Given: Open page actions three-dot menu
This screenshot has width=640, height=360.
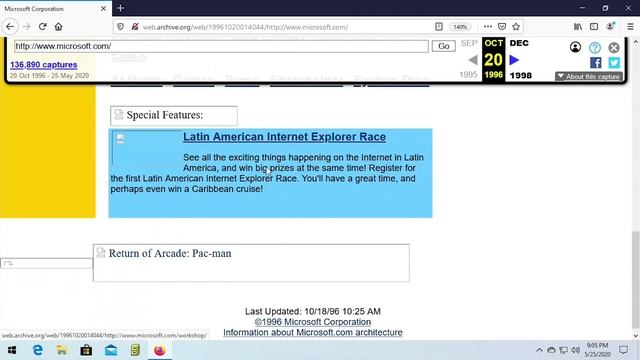Looking at the screenshot, I should tap(488, 27).
